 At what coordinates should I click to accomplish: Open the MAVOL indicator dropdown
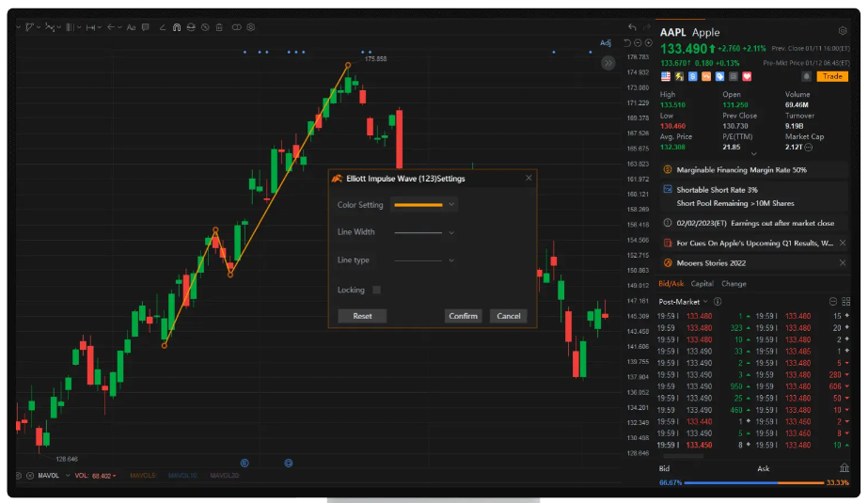68,476
